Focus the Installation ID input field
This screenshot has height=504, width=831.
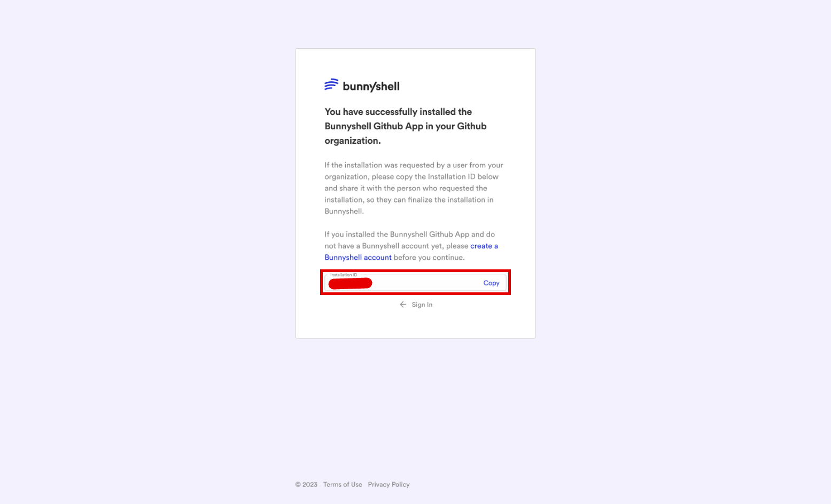click(x=415, y=283)
